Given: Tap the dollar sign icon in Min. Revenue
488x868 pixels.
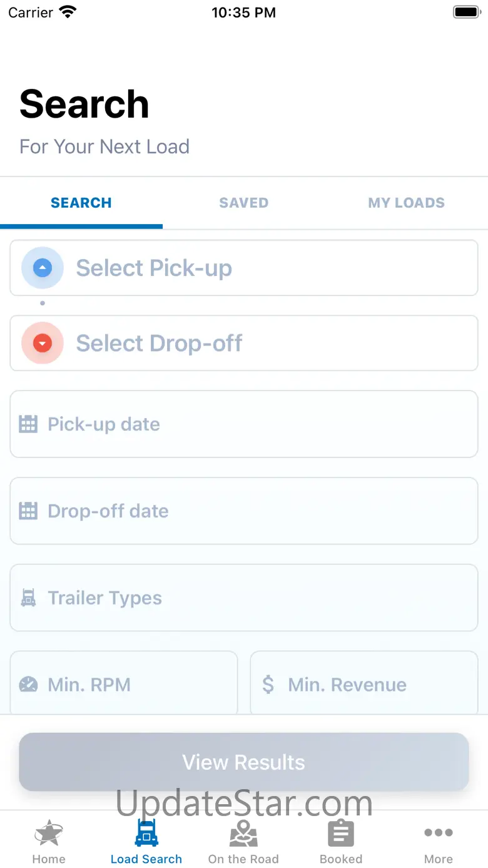Looking at the screenshot, I should pyautogui.click(x=268, y=684).
